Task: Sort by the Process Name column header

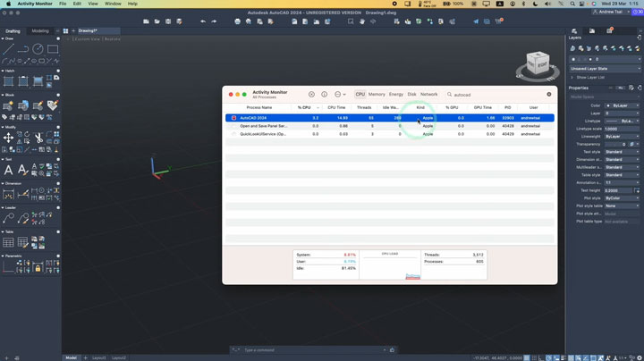Action: tap(259, 107)
